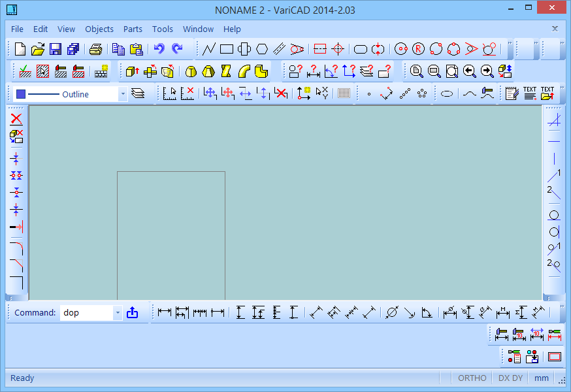Click the zoom all fit icon
This screenshot has height=392, width=571.
pyautogui.click(x=451, y=71)
